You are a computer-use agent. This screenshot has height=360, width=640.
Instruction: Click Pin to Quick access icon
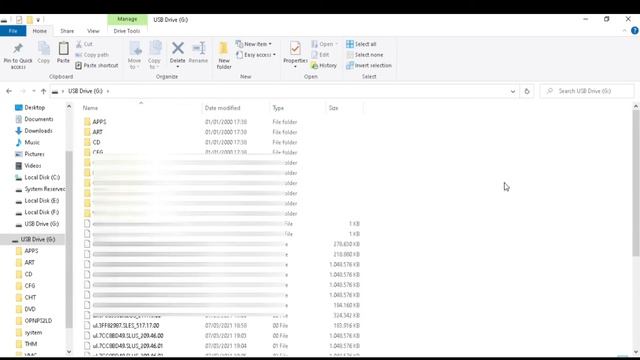[18, 49]
